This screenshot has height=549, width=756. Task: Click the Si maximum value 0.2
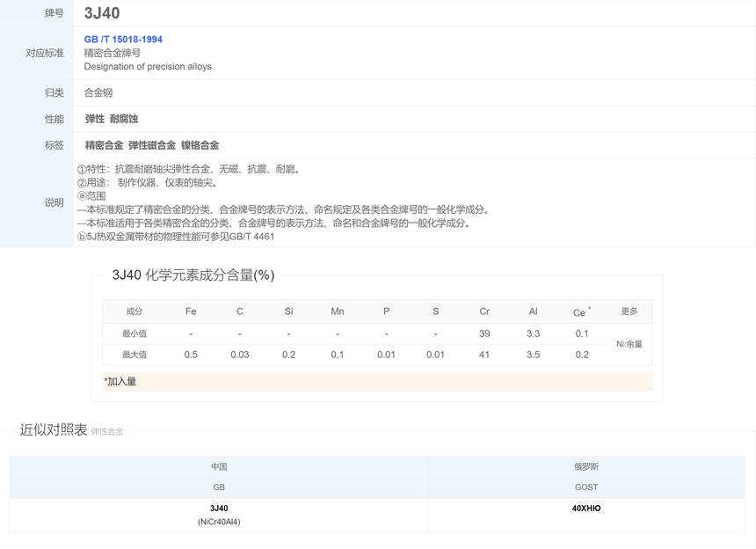(289, 355)
